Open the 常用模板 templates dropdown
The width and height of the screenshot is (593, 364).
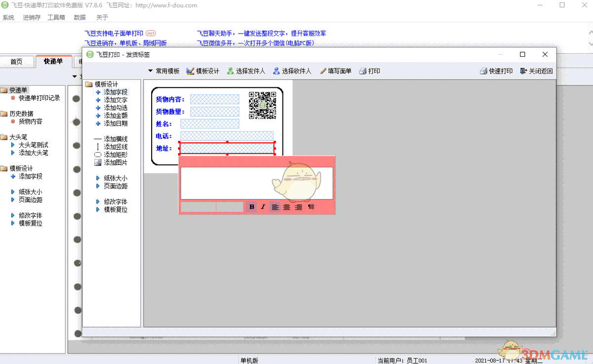tap(163, 71)
